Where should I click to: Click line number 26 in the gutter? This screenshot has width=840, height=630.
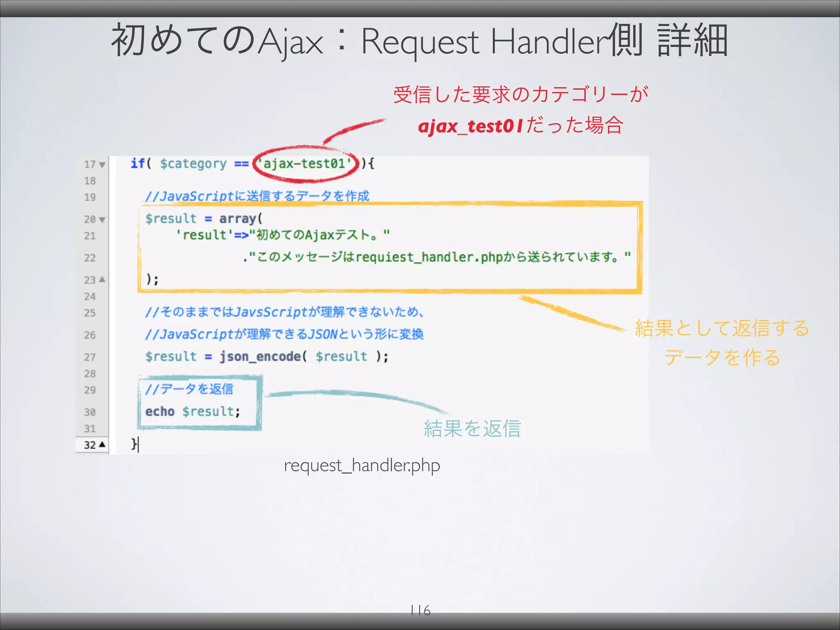[90, 335]
